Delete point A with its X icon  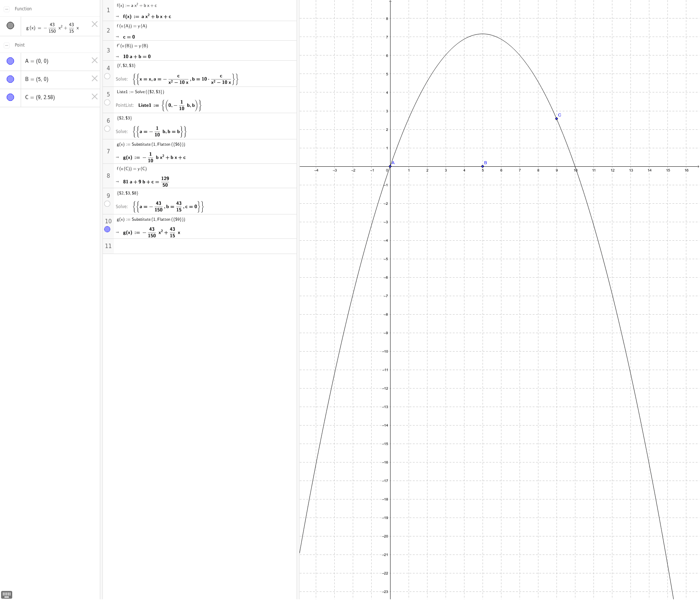point(95,60)
